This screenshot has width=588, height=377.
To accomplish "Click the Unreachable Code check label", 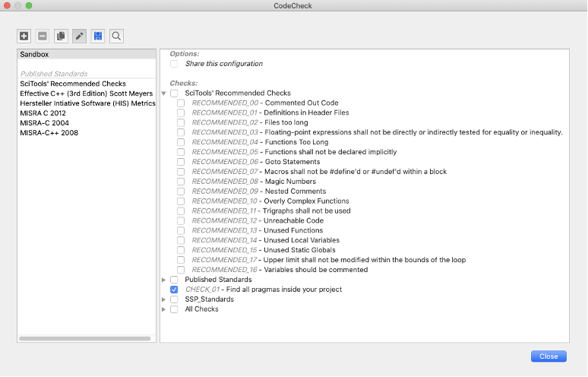I will coord(294,220).
